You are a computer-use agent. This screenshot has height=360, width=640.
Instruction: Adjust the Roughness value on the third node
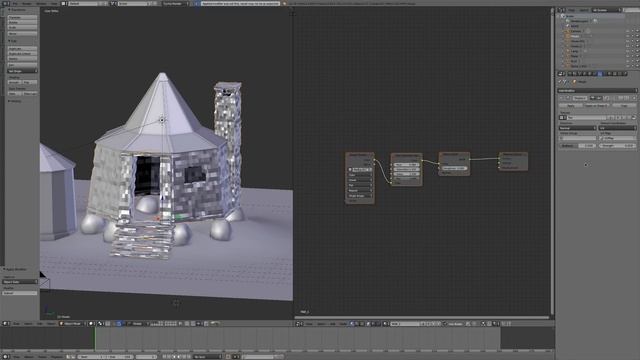[x=454, y=168]
